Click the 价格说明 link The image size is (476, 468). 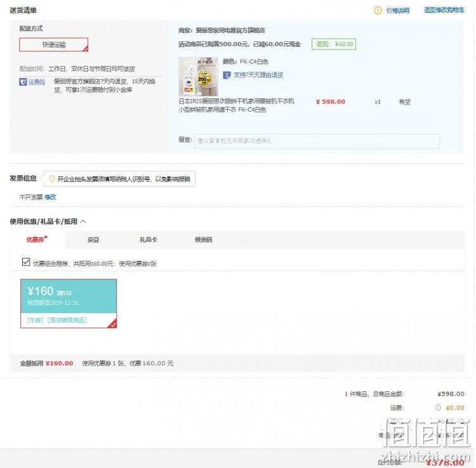click(398, 11)
